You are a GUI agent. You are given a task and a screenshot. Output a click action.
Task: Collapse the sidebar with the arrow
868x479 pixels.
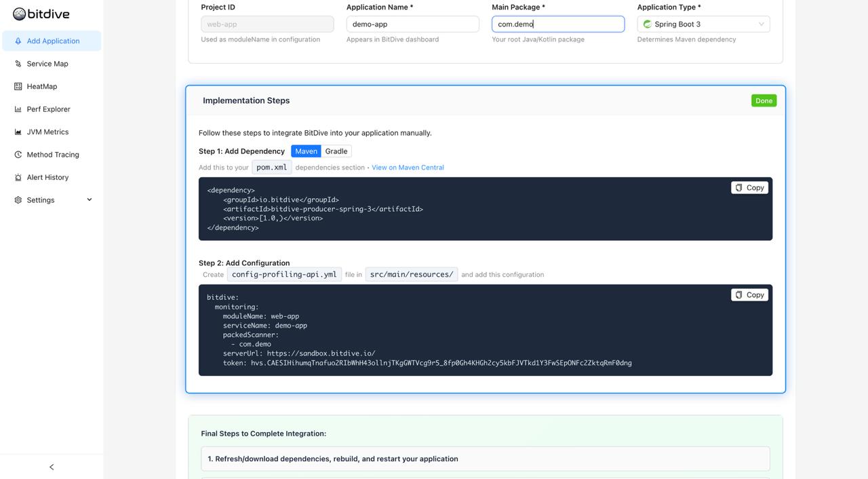coord(52,467)
